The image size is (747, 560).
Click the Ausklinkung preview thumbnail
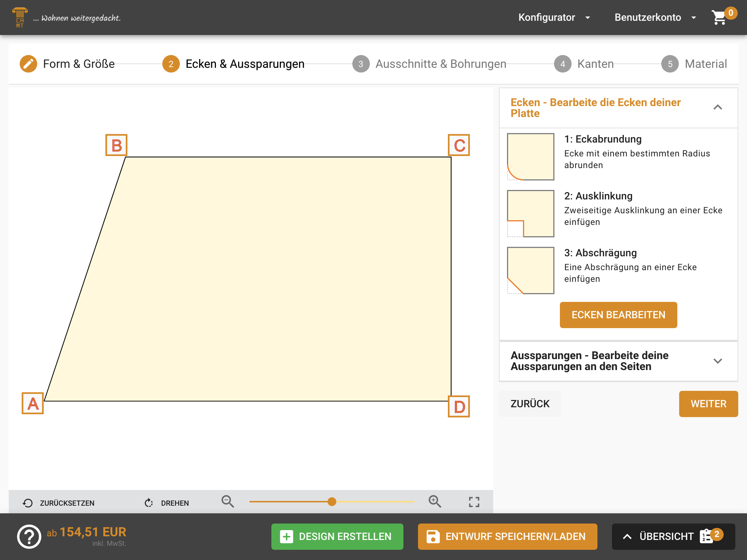531,213
